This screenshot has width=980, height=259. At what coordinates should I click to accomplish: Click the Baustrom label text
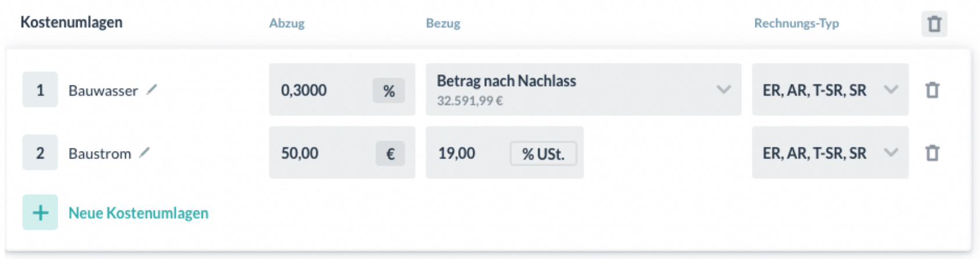click(99, 154)
